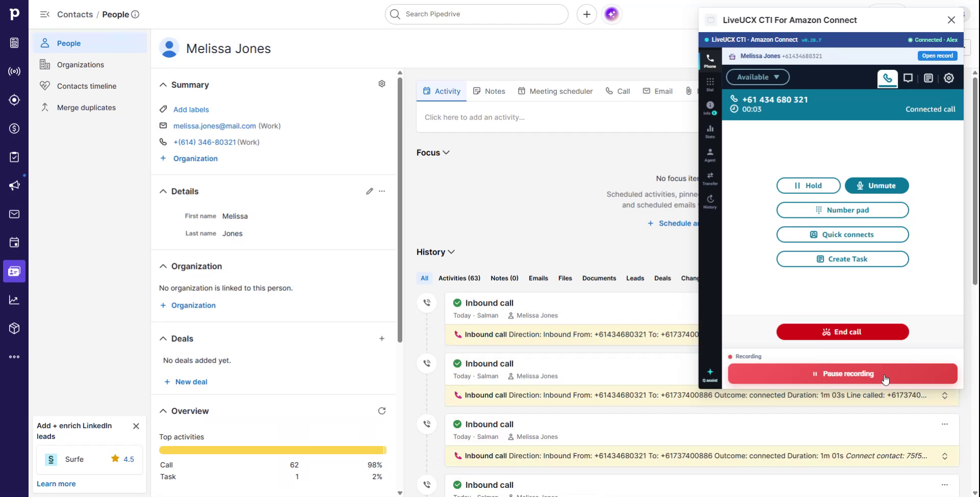
Task: Pause recording of the call
Action: (x=842, y=374)
